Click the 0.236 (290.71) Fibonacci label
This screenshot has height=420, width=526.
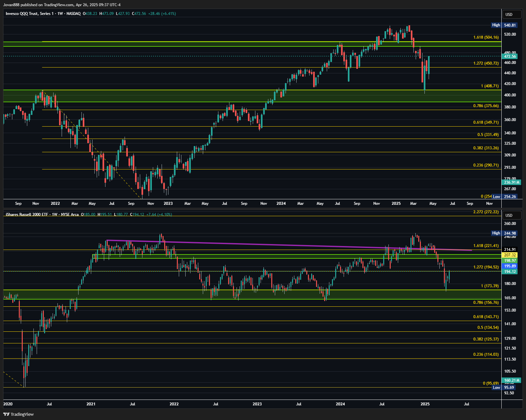coord(486,165)
